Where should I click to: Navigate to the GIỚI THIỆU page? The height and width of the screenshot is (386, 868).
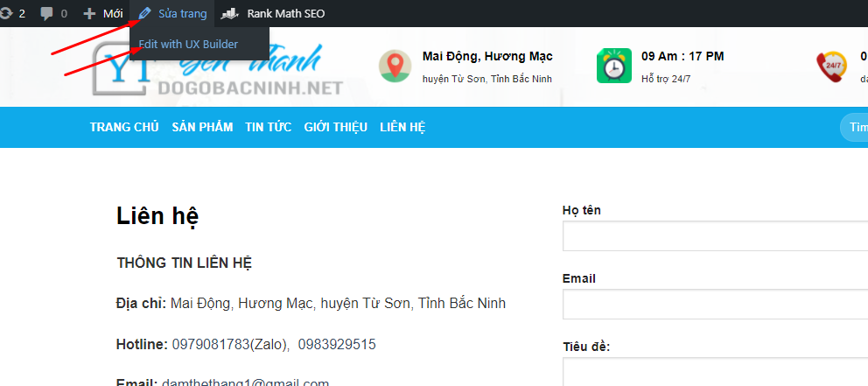coord(335,128)
